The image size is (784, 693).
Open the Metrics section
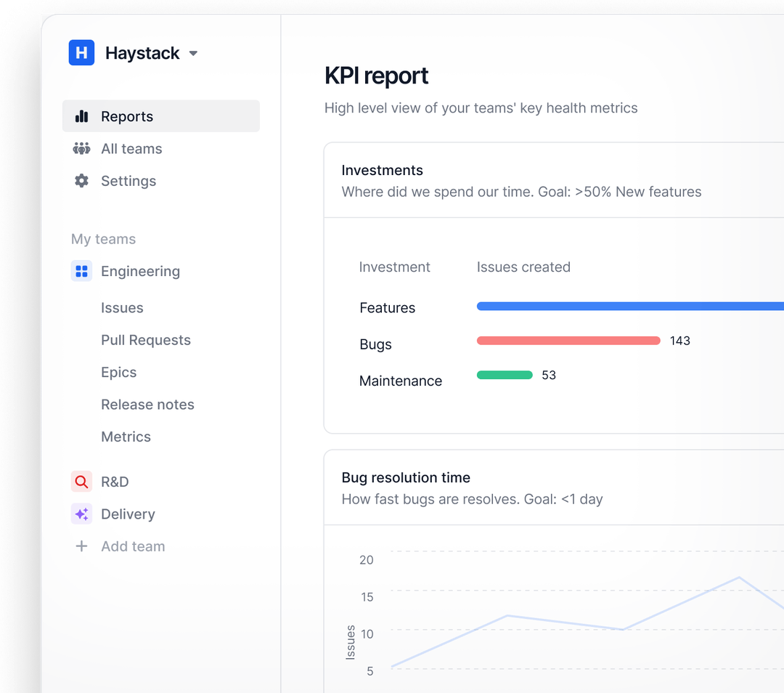point(126,437)
